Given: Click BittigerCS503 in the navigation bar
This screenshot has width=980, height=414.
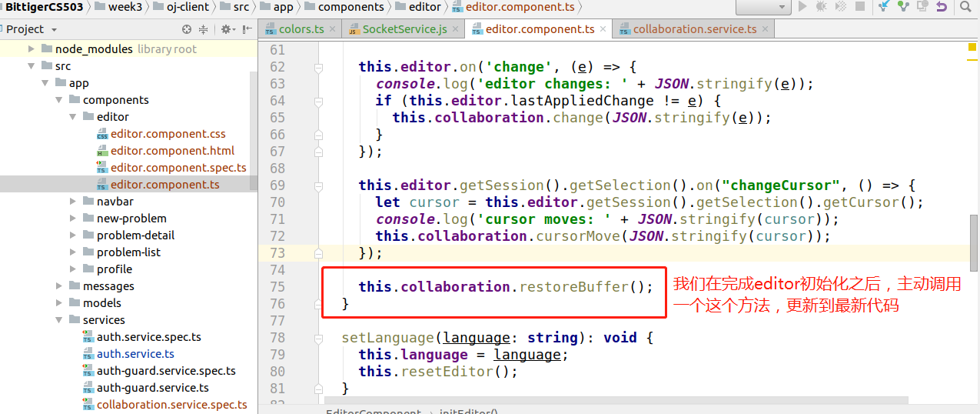Looking at the screenshot, I should click(44, 7).
